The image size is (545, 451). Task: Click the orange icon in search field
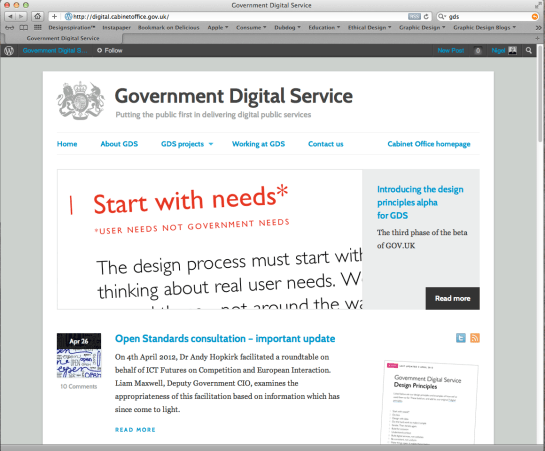coord(535,16)
